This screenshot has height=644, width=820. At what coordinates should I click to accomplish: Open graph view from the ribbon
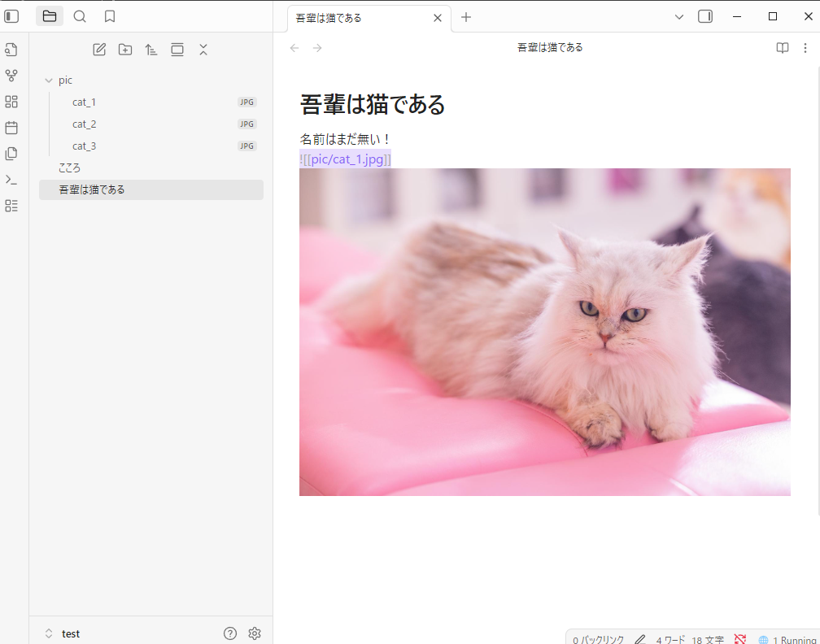[11, 76]
